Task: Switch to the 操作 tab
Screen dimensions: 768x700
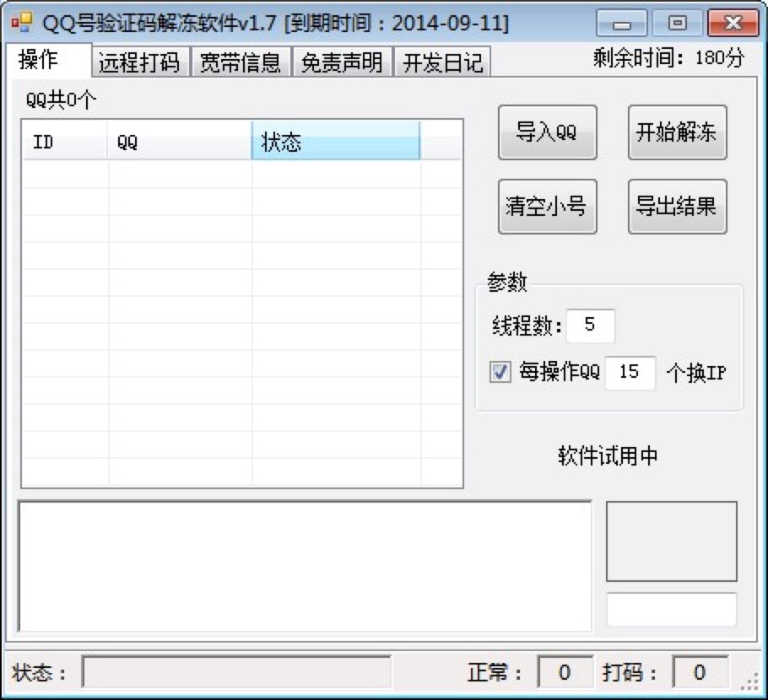Action: [x=48, y=60]
